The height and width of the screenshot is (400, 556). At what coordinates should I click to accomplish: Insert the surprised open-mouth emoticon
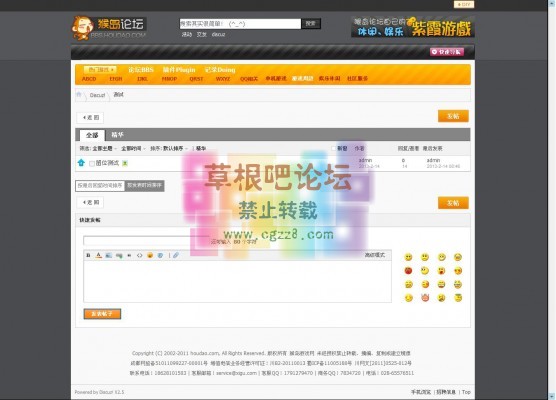441,271
